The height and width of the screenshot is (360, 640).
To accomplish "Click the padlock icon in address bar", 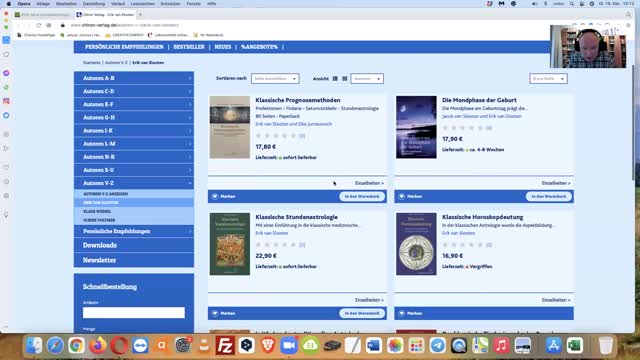I will [63, 25].
